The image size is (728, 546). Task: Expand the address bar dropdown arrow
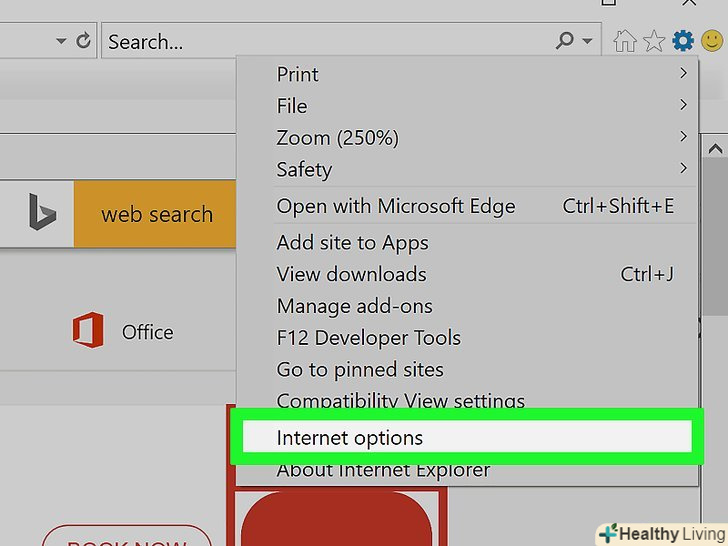tap(61, 41)
